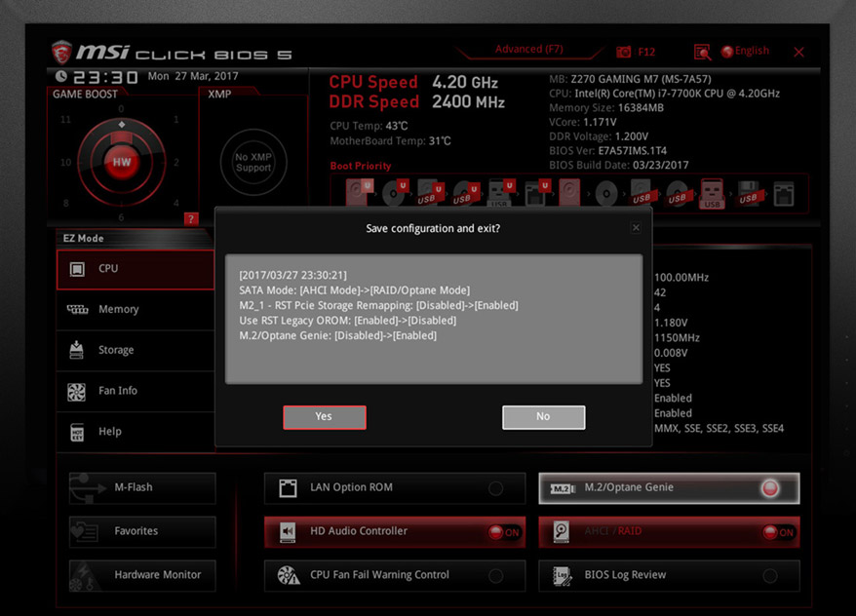Click the red Game Boost help question mark
This screenshot has width=856, height=616.
pos(191,218)
